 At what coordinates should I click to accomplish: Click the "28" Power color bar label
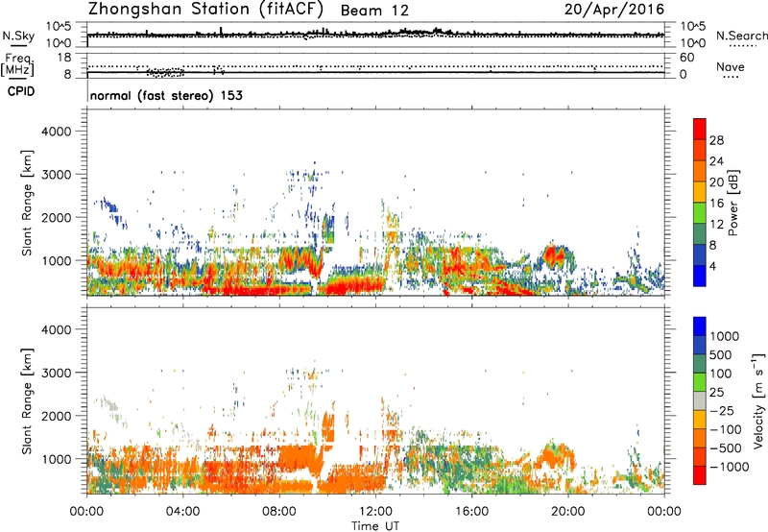(716, 140)
